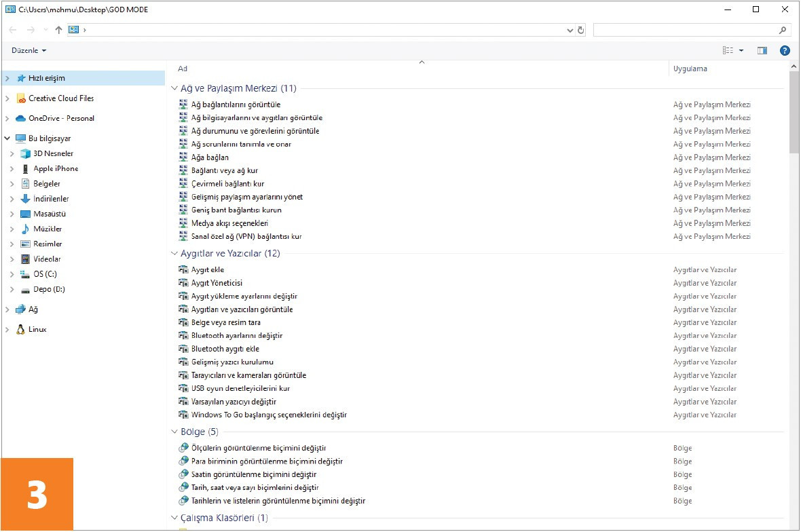
Task: Open the recent locations dropdown arrow
Action: pyautogui.click(x=45, y=30)
